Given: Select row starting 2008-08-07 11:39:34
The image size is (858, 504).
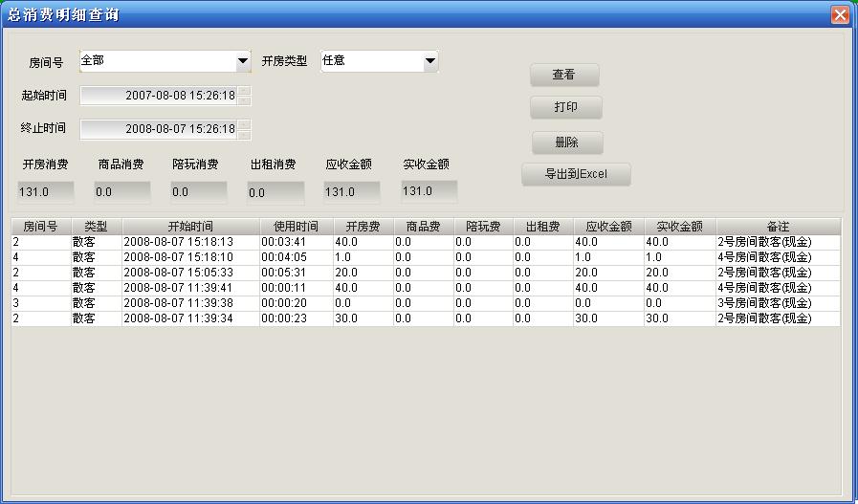Looking at the screenshot, I should [x=426, y=318].
